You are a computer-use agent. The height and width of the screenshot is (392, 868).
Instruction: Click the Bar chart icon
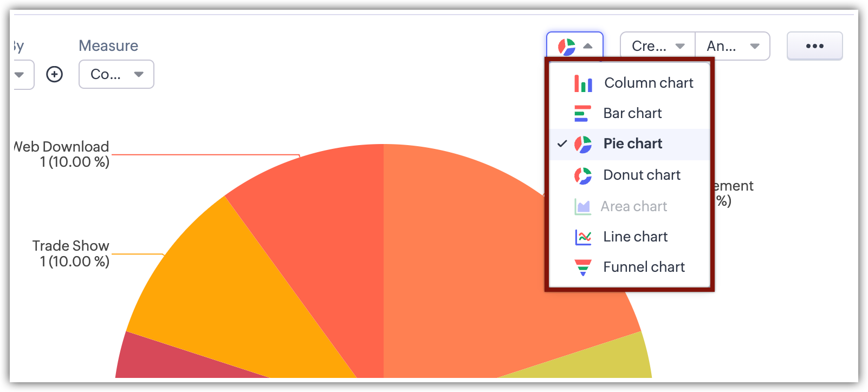(582, 114)
